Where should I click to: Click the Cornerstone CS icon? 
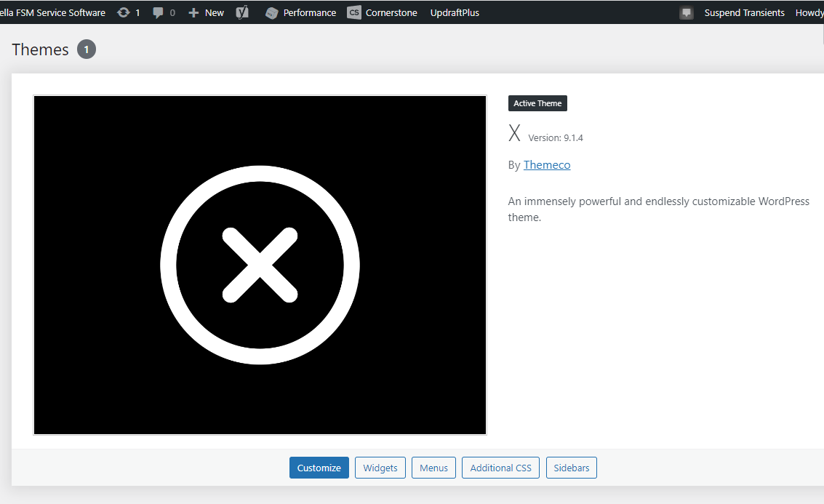coord(354,12)
